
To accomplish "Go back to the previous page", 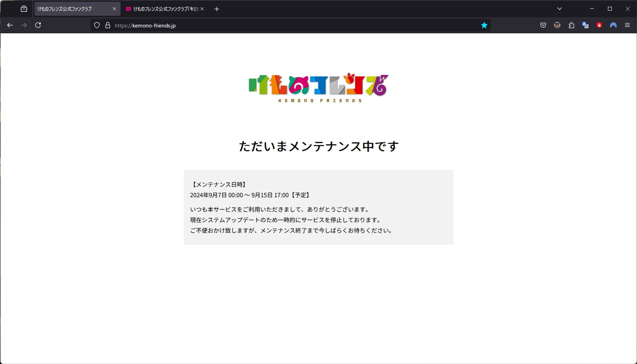I will pos(10,25).
